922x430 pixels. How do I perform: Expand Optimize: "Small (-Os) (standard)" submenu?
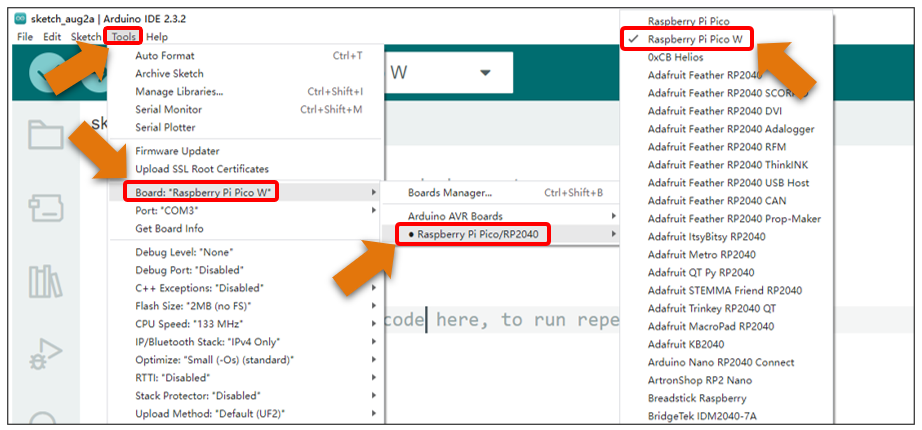coord(246,359)
